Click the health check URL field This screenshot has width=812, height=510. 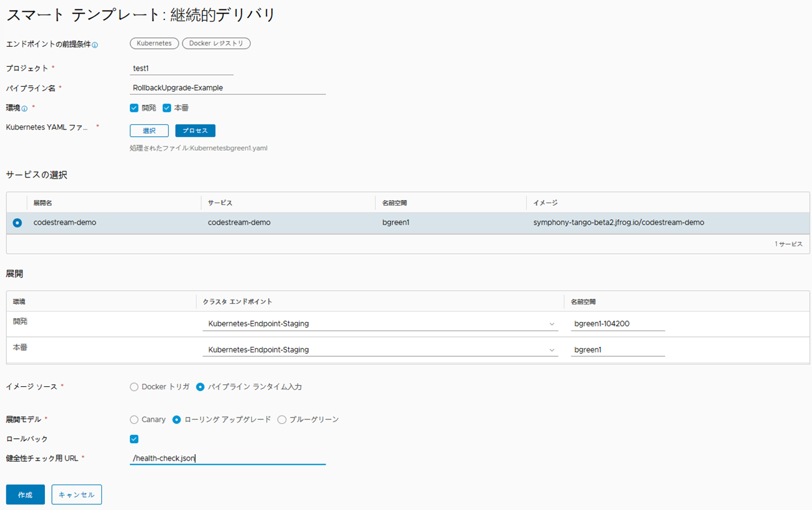(228, 458)
